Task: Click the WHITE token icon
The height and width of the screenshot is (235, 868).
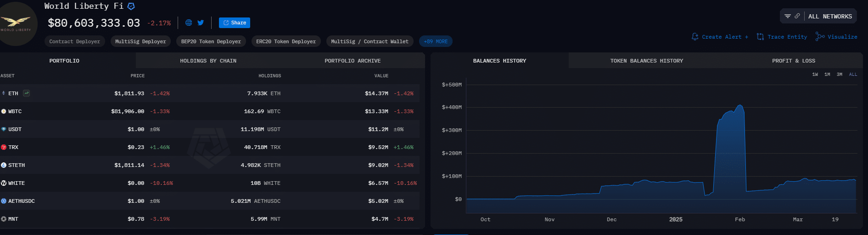Action: [4, 183]
